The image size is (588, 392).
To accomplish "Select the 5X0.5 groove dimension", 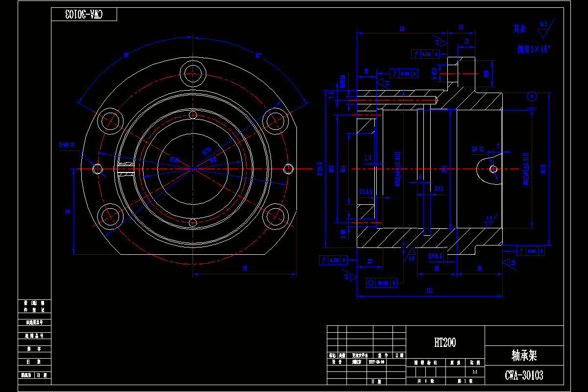I will tap(365, 192).
